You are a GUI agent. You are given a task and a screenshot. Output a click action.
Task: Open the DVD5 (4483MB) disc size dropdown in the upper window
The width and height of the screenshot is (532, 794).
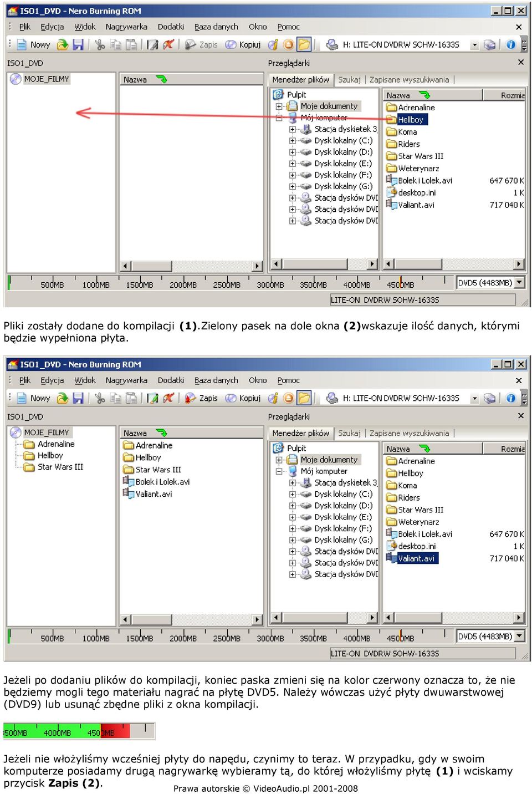click(519, 283)
